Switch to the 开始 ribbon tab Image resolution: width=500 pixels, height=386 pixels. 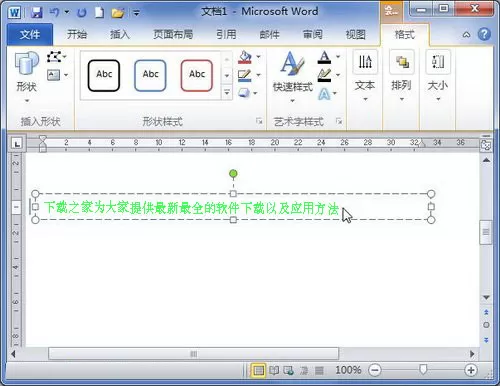77,34
